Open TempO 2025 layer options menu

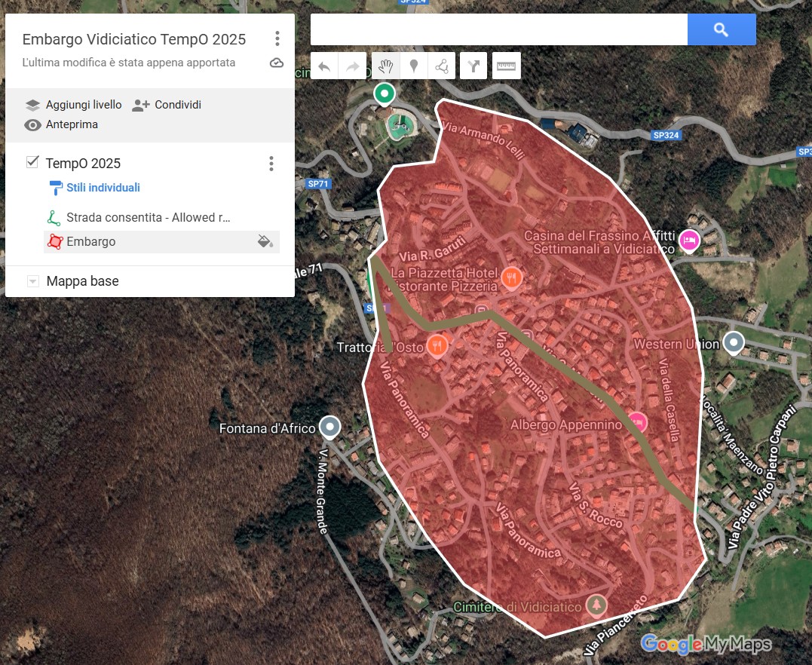click(x=271, y=164)
